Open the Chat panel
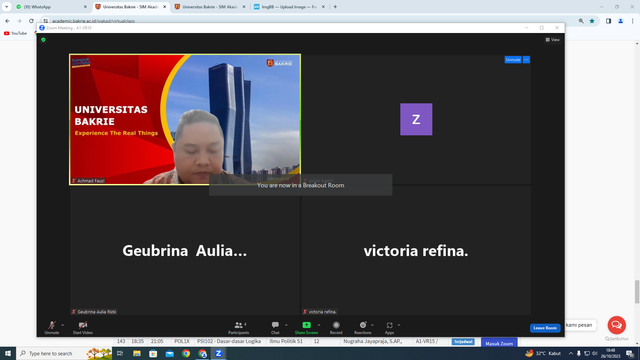Viewport: 640px width, 360px height. click(275, 327)
